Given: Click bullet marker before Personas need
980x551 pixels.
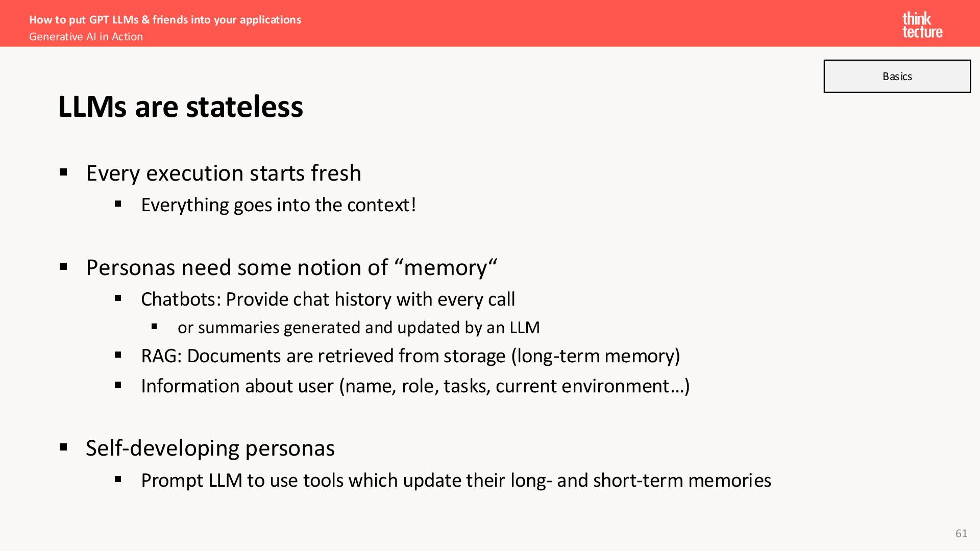Looking at the screenshot, I should click(x=63, y=266).
